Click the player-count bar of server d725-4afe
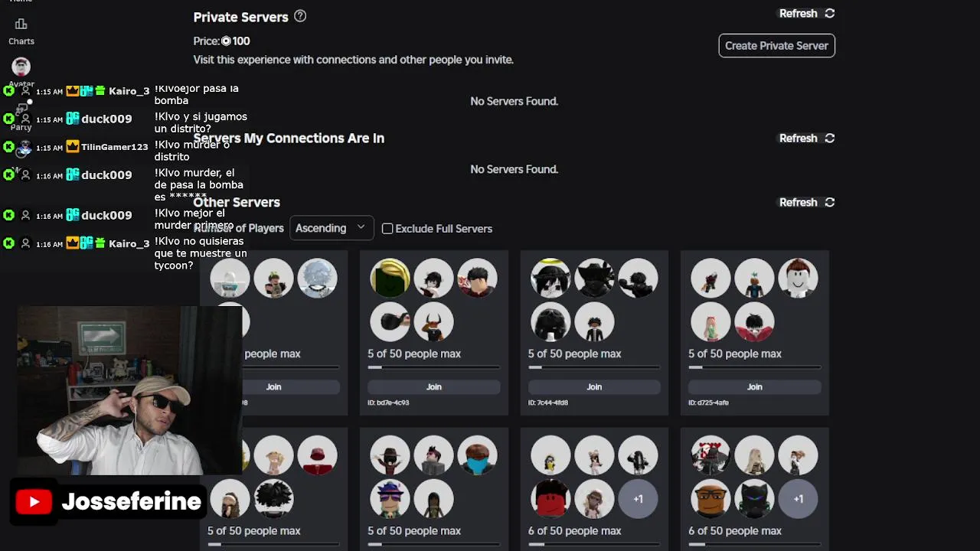The image size is (980, 551). click(x=755, y=367)
